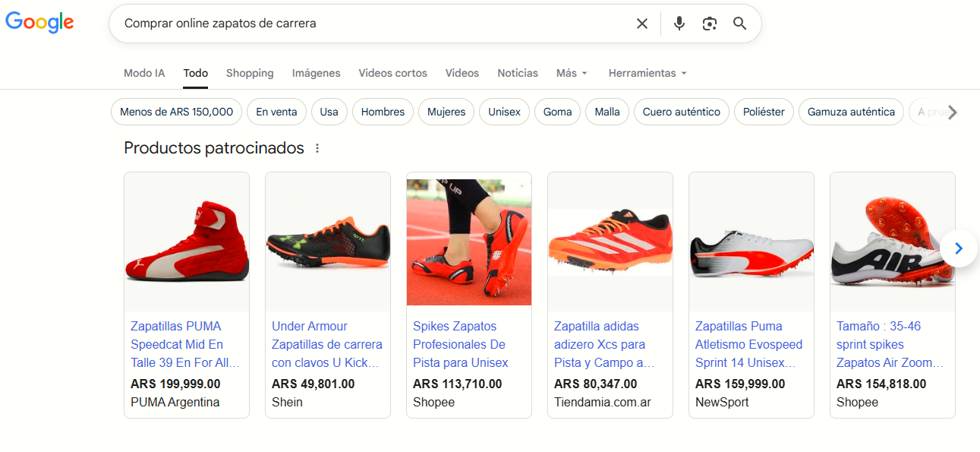Switch to the Videos tab
980x452 pixels.
pos(462,73)
